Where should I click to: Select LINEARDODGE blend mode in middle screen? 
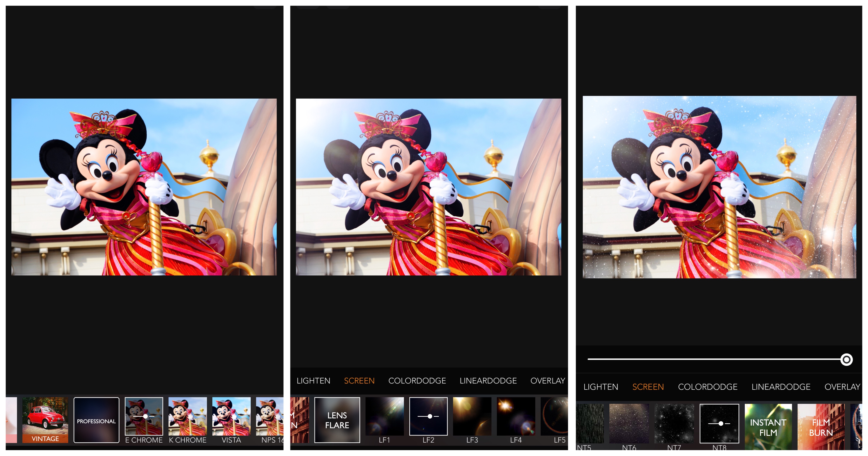pyautogui.click(x=488, y=380)
